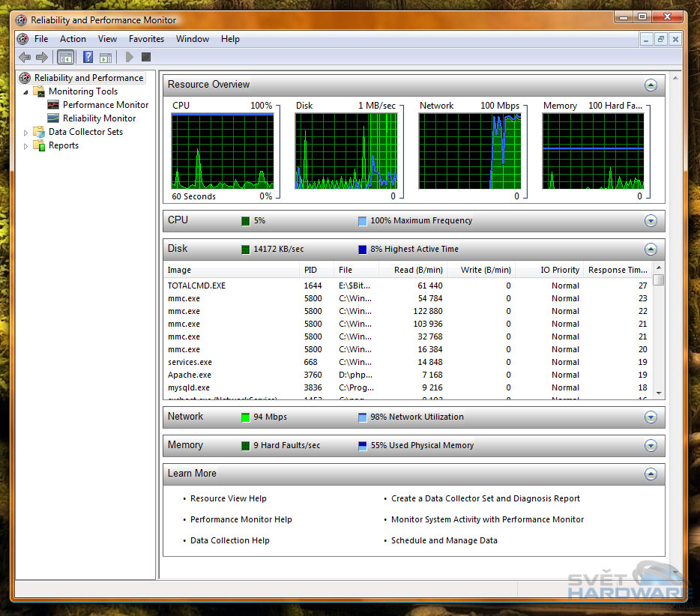Screen dimensions: 700x616
Task: Collapse the Monitoring Tools tree node
Action: (x=26, y=91)
